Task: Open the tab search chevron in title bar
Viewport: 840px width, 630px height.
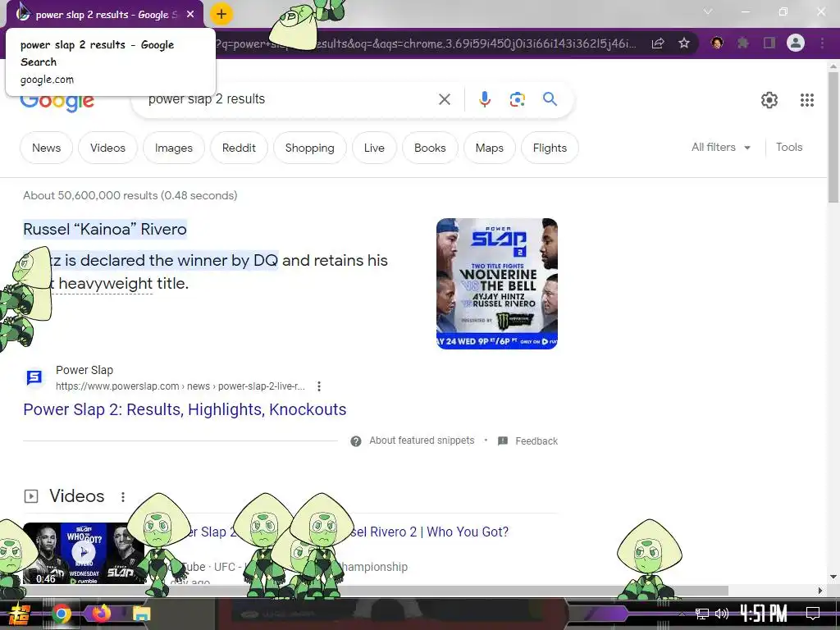Action: pyautogui.click(x=708, y=11)
